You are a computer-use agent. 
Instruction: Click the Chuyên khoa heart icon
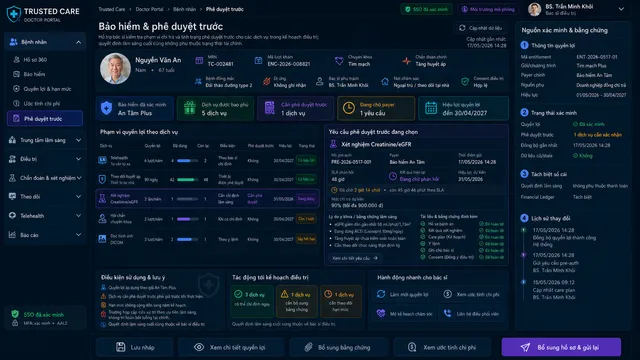tap(339, 61)
